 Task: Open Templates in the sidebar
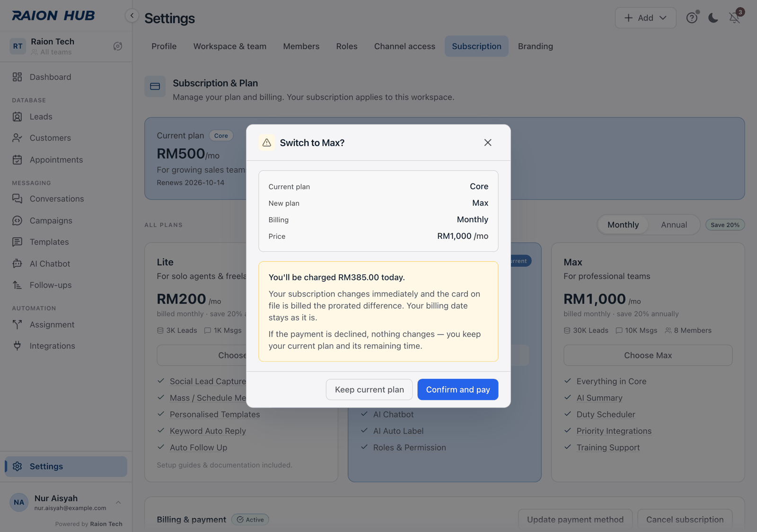(x=66, y=242)
